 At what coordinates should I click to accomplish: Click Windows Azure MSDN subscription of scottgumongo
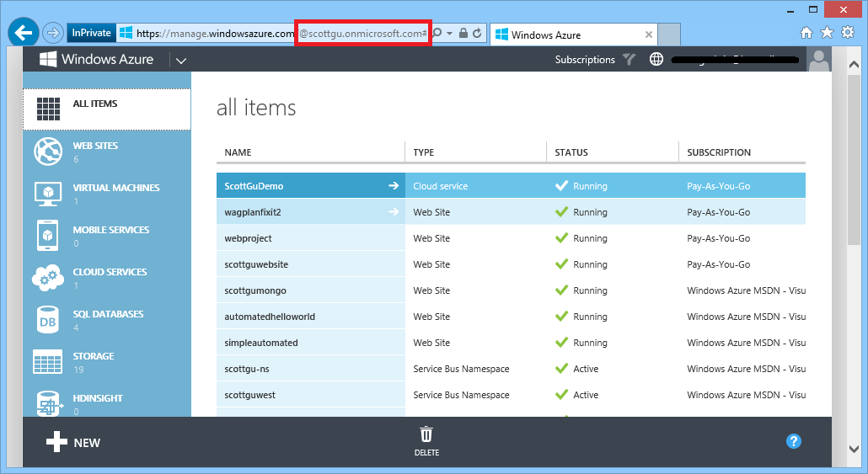coord(746,290)
